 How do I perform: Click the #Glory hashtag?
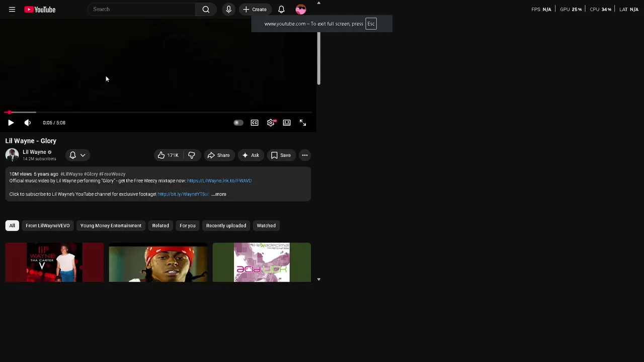(91, 174)
